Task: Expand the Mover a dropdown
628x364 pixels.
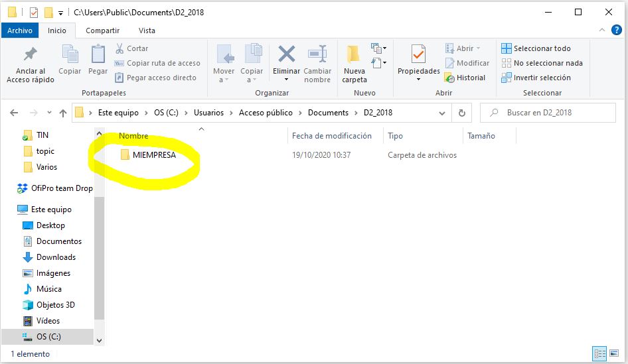Action: [x=224, y=80]
